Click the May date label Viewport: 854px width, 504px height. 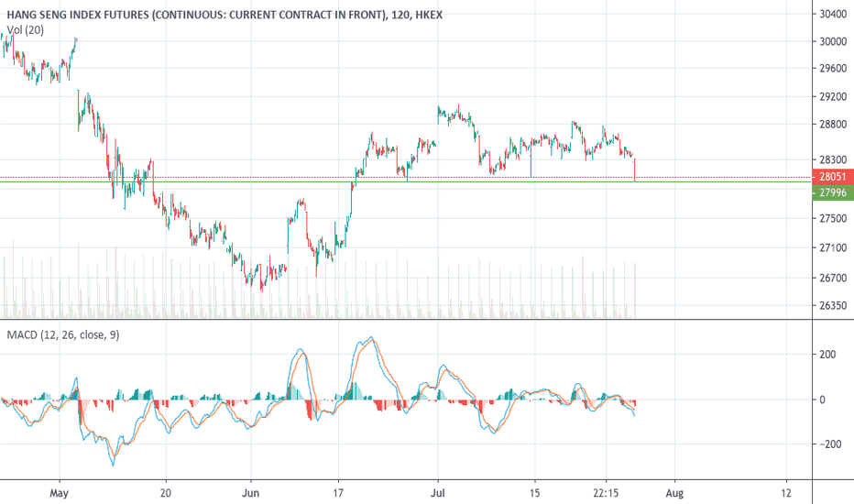(x=59, y=493)
